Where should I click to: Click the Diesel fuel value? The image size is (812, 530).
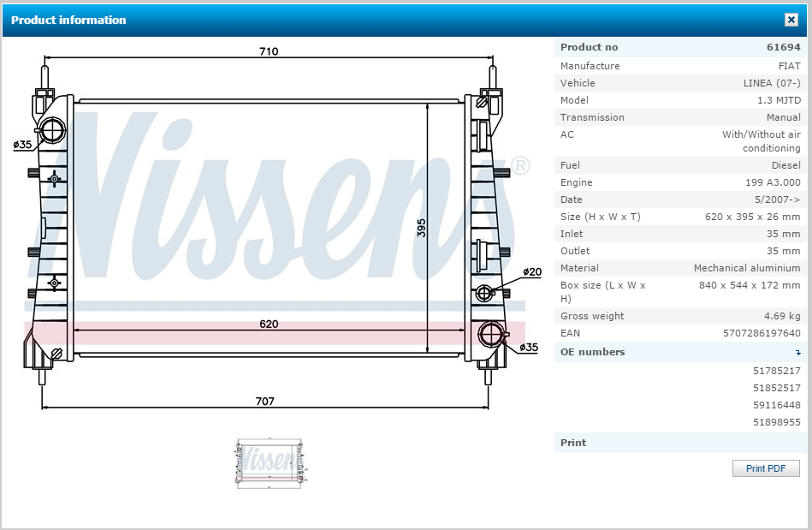click(x=785, y=165)
